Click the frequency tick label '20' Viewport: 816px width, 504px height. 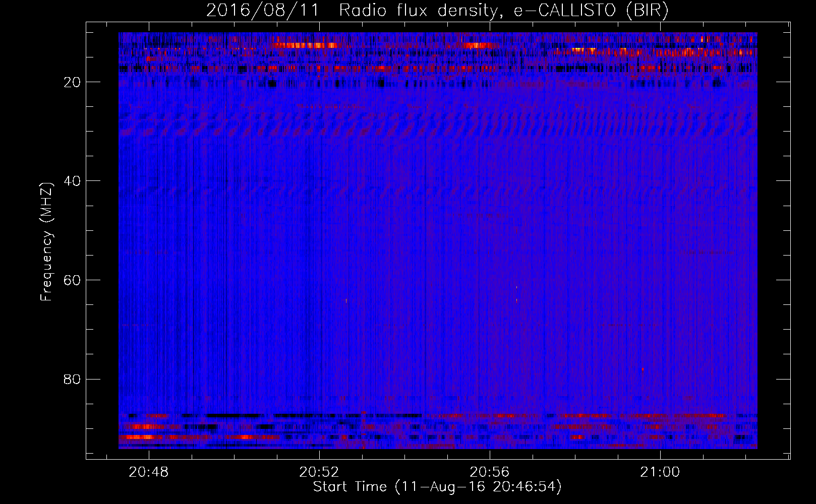pyautogui.click(x=73, y=82)
